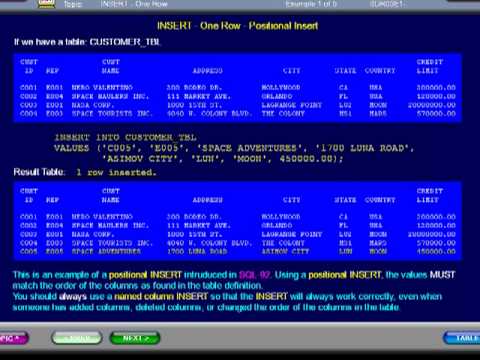Click '1700 LUNA ROAD' cell in the Result Table
The width and height of the screenshot is (480, 360).
coord(197,251)
